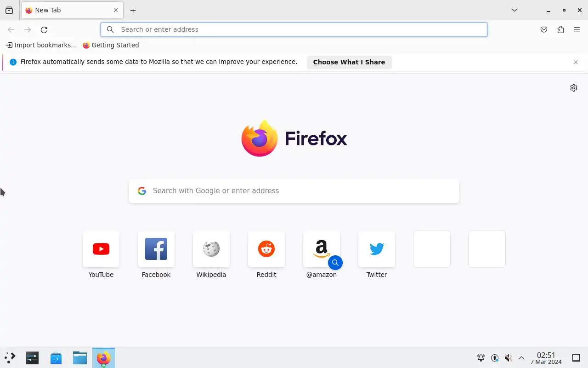This screenshot has height=368, width=588.
Task: Open Getting Started bookmark
Action: pyautogui.click(x=111, y=45)
